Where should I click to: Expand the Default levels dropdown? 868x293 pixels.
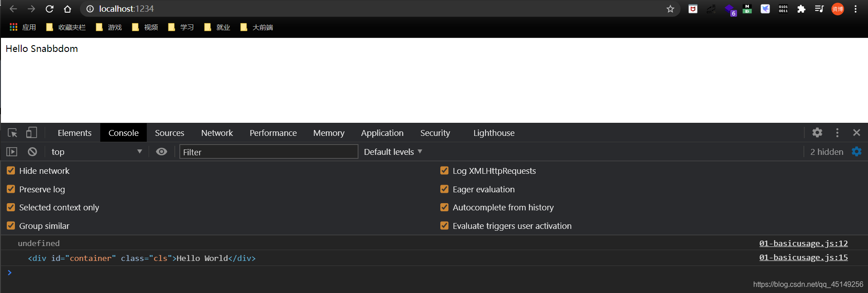click(x=393, y=152)
